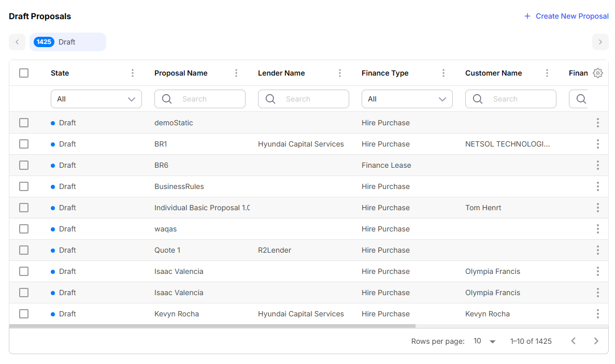Click NETSOL TECHNOLOGI... customer cell
This screenshot has height=364, width=615.
click(507, 144)
